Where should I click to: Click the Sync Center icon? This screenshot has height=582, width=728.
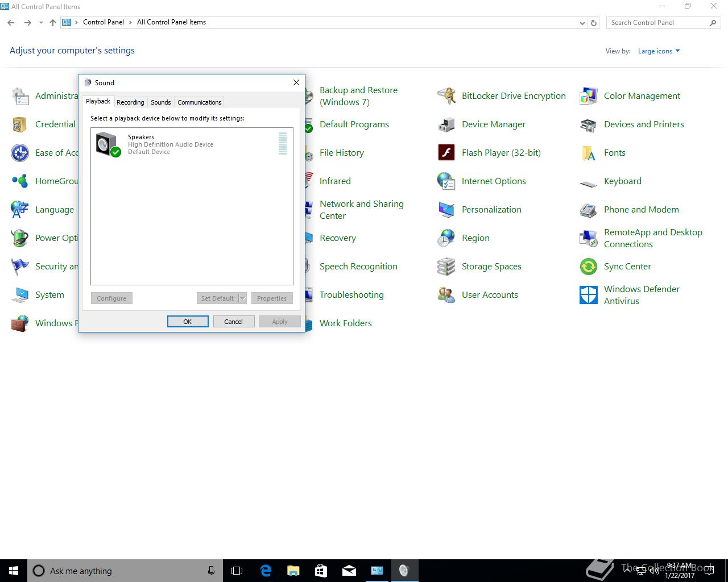coord(589,267)
